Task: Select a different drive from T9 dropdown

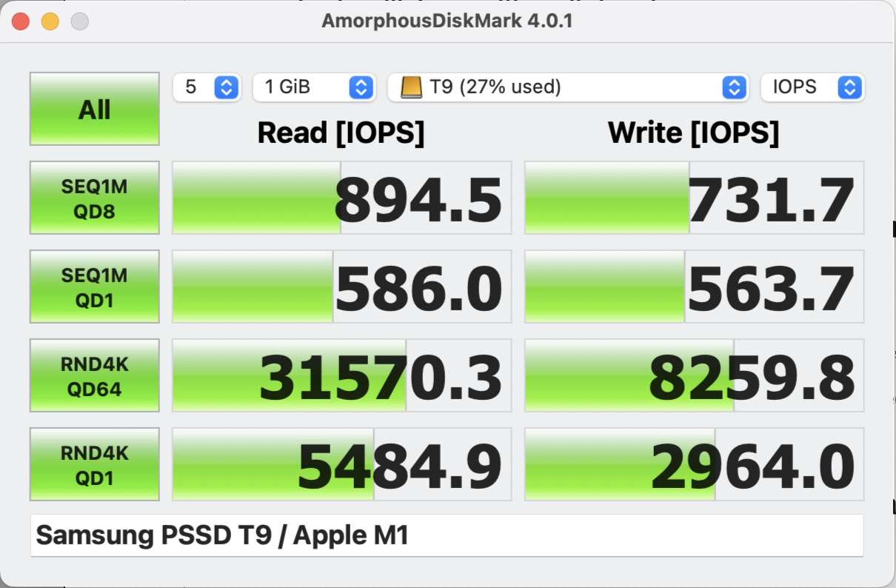Action: (x=567, y=87)
